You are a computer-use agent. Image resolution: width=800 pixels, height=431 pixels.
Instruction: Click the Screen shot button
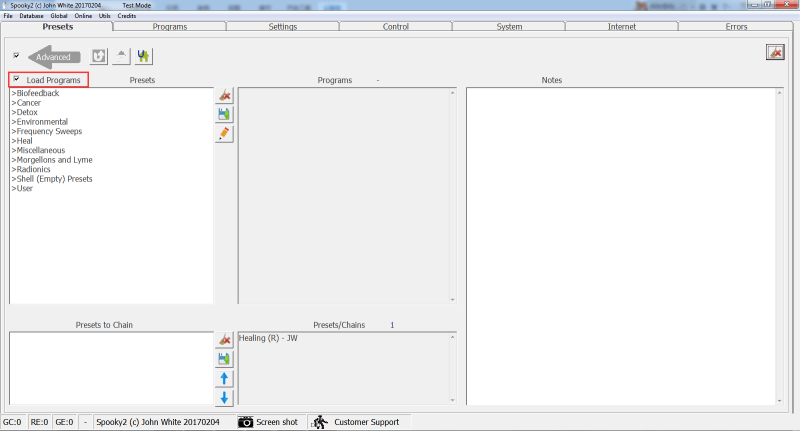(x=268, y=422)
